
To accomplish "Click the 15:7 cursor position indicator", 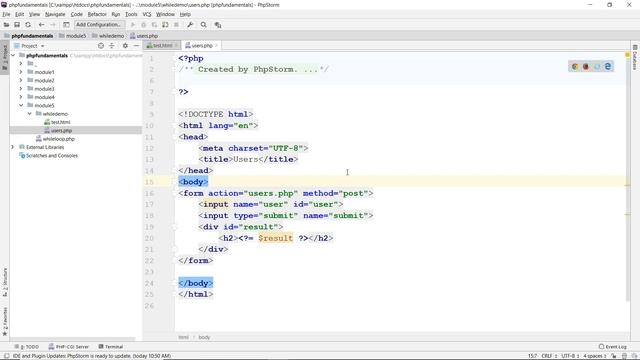I will (532, 356).
